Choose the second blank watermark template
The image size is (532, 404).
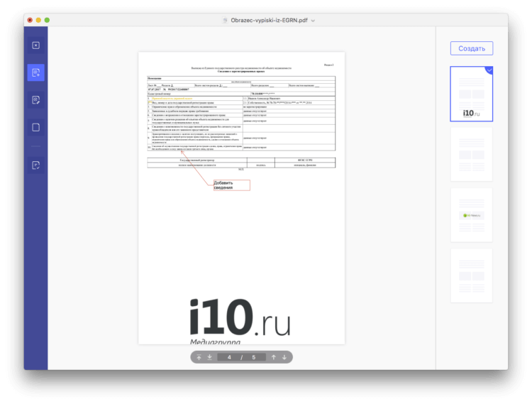tap(471, 155)
